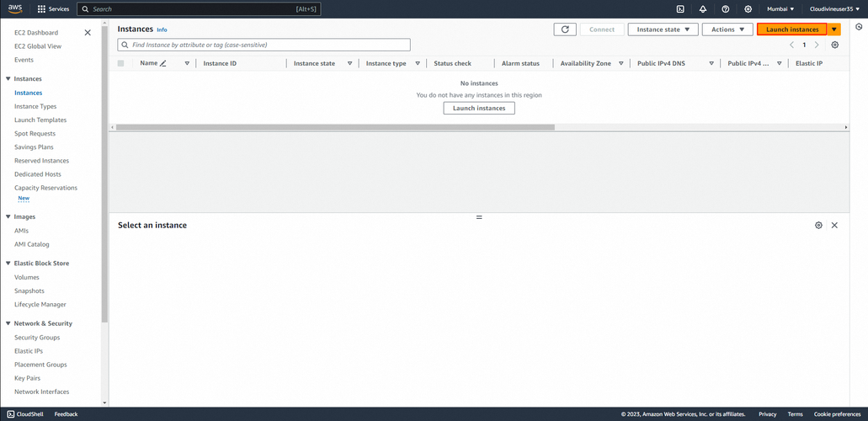Open Dedicated Hosts page
Image resolution: width=868 pixels, height=421 pixels.
pos(38,174)
